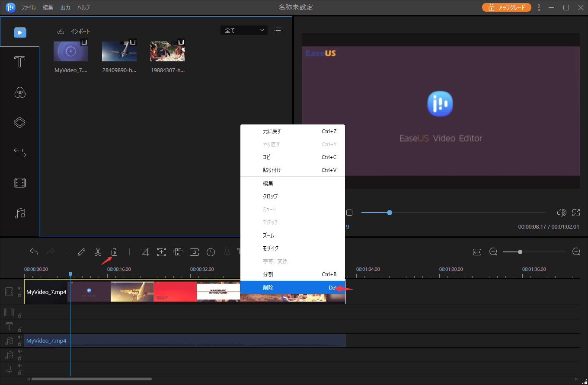
Task: Click the EaseUS app logo in title bar
Action: (x=10, y=7)
